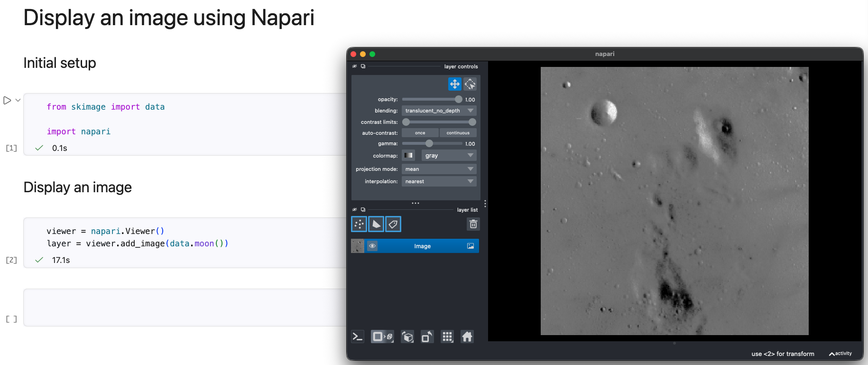Hide the layer list dock widget
The width and height of the screenshot is (868, 365).
point(354,209)
